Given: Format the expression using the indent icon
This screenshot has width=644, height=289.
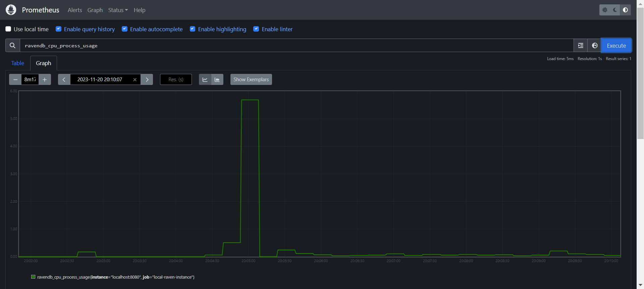Looking at the screenshot, I should coord(580,45).
